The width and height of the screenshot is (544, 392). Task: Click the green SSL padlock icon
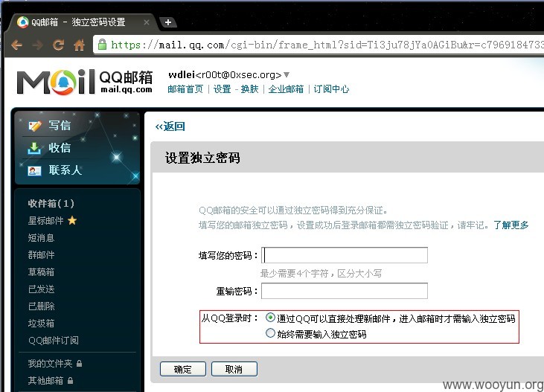(x=102, y=45)
